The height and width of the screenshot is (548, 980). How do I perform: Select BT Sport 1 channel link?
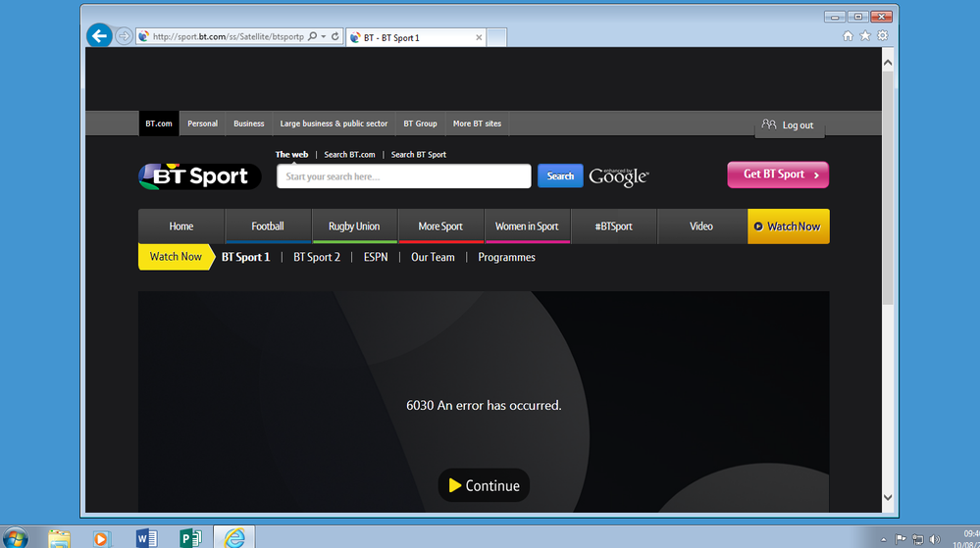pyautogui.click(x=245, y=258)
